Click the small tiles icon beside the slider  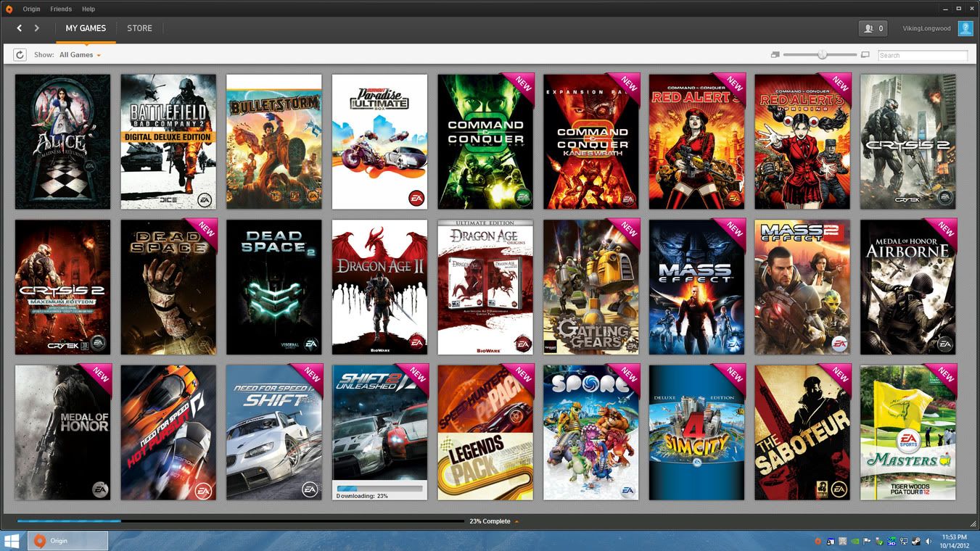click(x=775, y=55)
